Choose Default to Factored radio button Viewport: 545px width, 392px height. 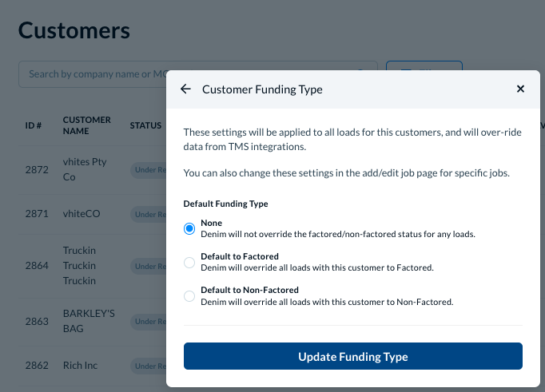coord(189,262)
